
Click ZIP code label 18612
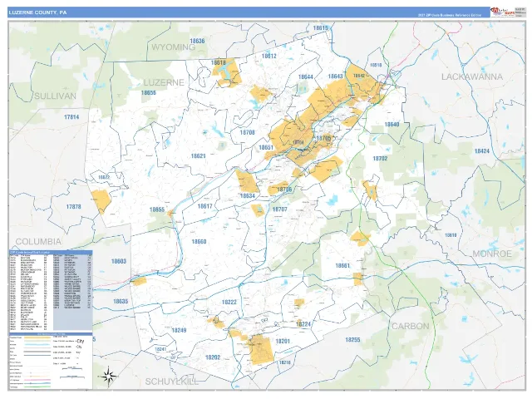tap(268, 56)
